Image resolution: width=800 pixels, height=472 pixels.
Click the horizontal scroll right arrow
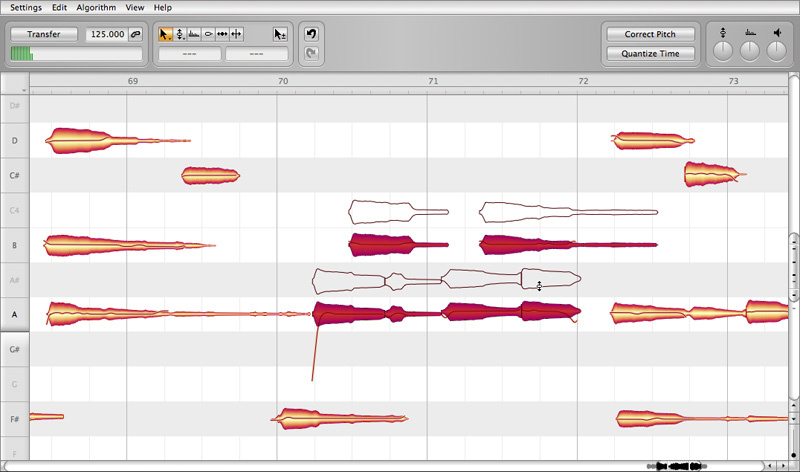[783, 466]
